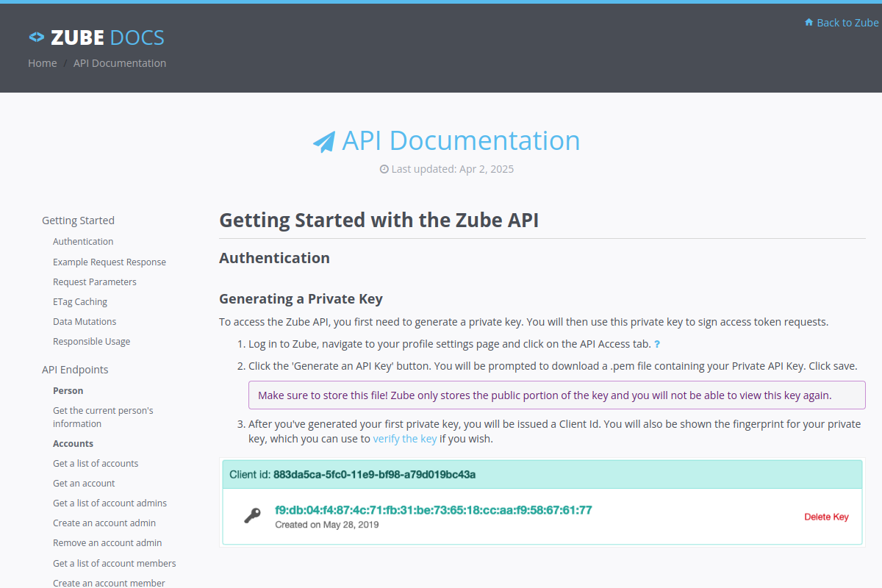Image resolution: width=882 pixels, height=588 pixels.
Task: Go to the Authentication sidebar section
Action: click(x=83, y=242)
